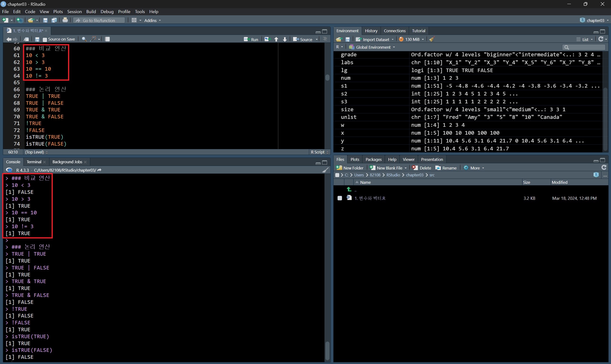Click the find/replace magnifier icon in editor
The image size is (611, 364).
pyautogui.click(x=84, y=39)
